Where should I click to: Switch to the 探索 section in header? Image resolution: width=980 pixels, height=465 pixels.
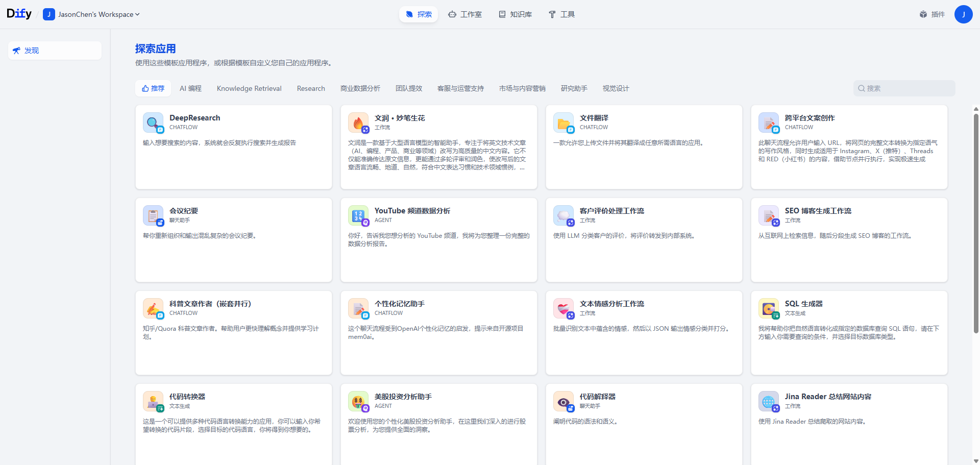(418, 14)
